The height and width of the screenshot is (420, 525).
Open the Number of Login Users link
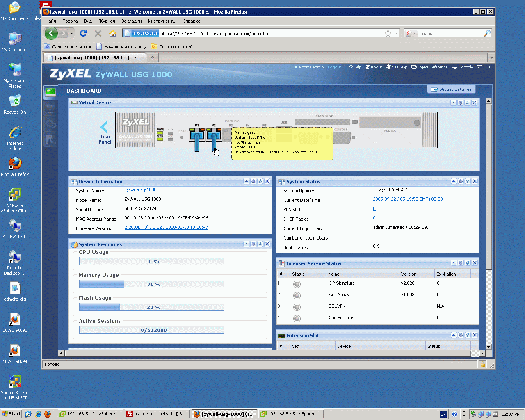[374, 237]
